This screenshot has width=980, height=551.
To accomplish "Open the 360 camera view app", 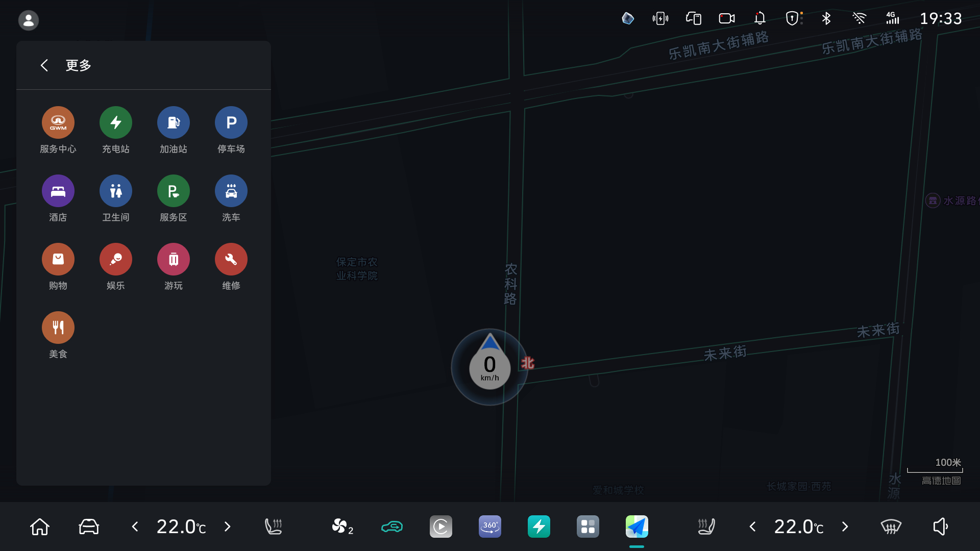I will 490,527.
